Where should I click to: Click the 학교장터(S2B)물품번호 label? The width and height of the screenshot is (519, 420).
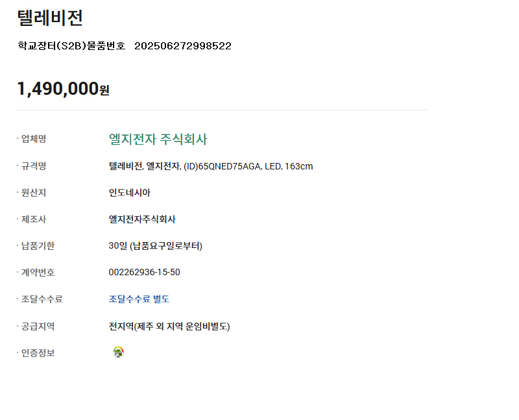pyautogui.click(x=71, y=45)
